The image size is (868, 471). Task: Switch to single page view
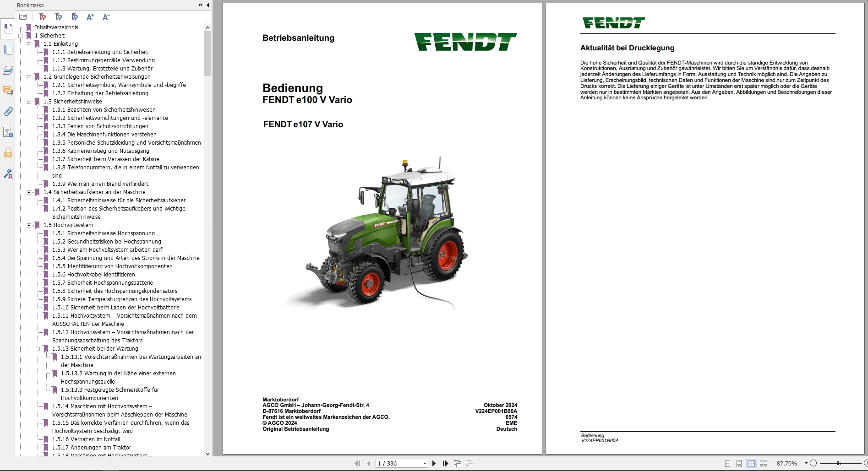[727, 464]
